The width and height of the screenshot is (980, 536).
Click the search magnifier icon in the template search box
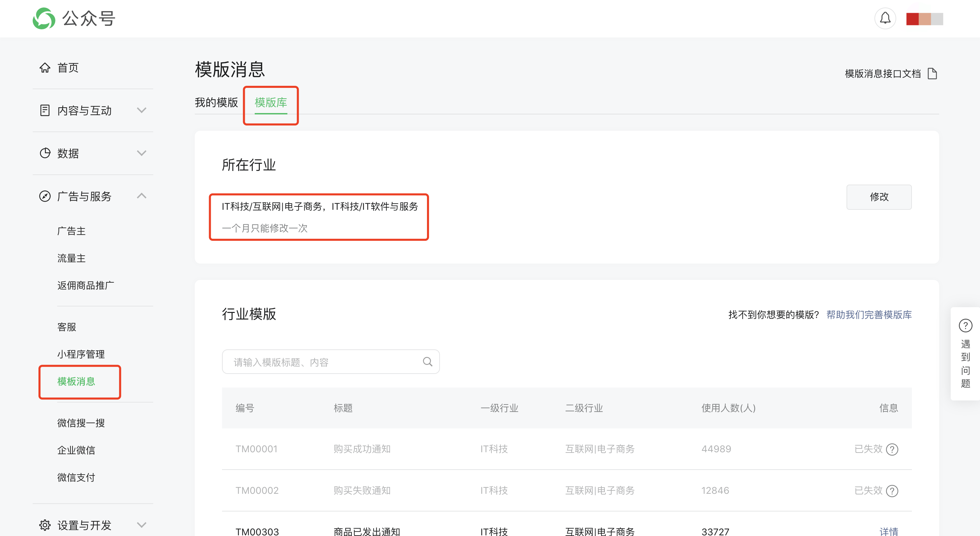pos(427,361)
